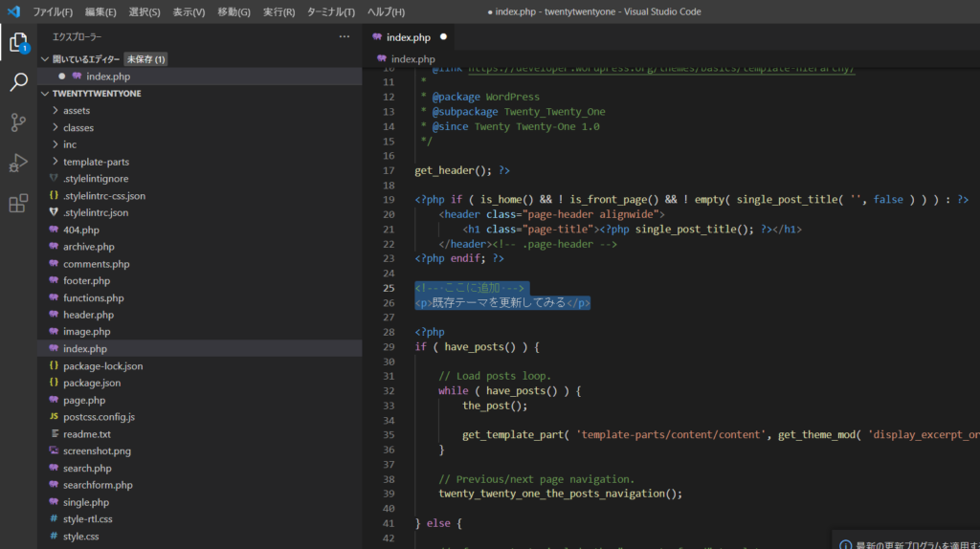This screenshot has width=980, height=549.
Task: Open the Extensions view icon
Action: (18, 203)
